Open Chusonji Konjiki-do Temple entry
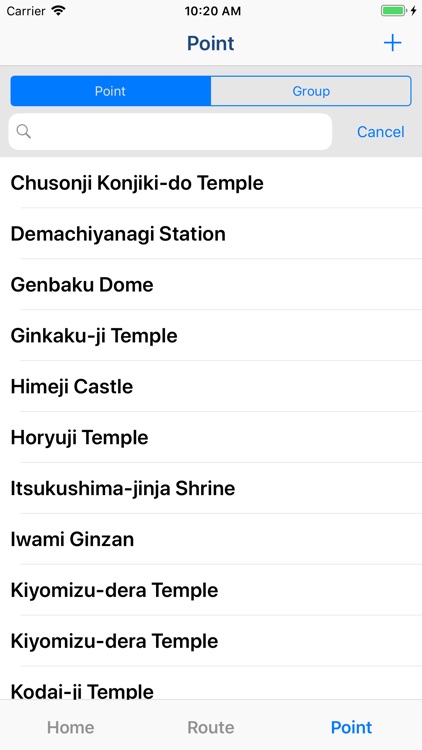Image resolution: width=422 pixels, height=750 pixels. point(211,183)
